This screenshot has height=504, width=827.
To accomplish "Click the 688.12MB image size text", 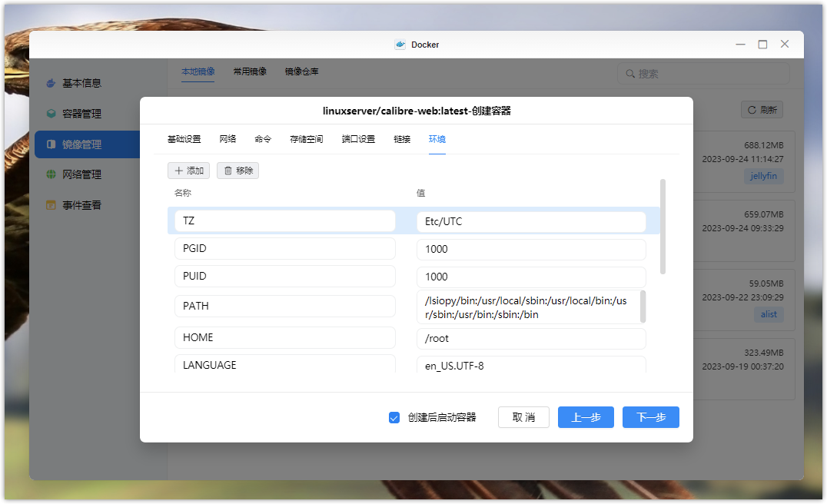I will (764, 145).
